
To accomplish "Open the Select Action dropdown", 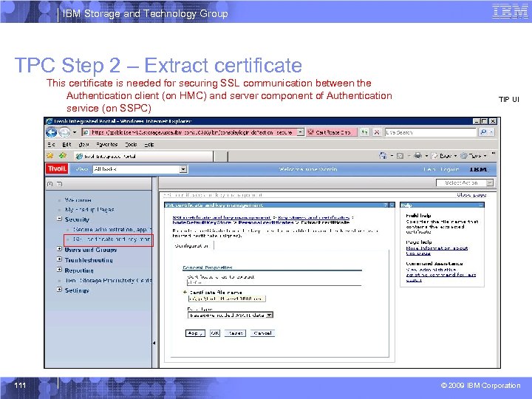I will pos(465,183).
